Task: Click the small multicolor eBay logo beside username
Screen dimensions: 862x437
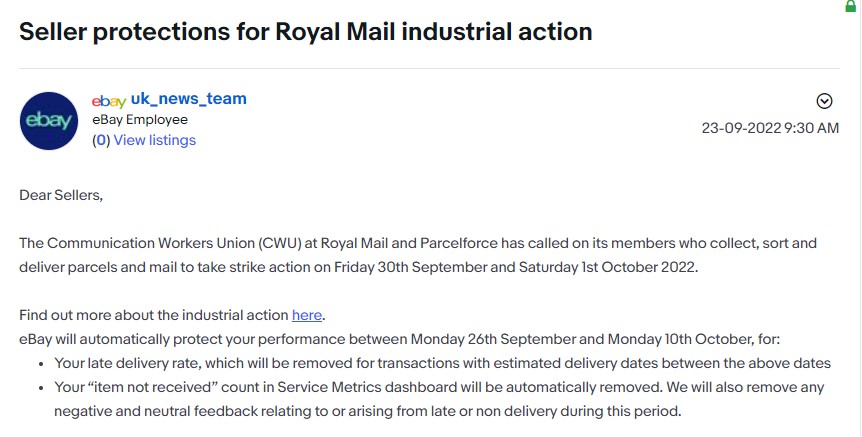Action: click(x=109, y=101)
